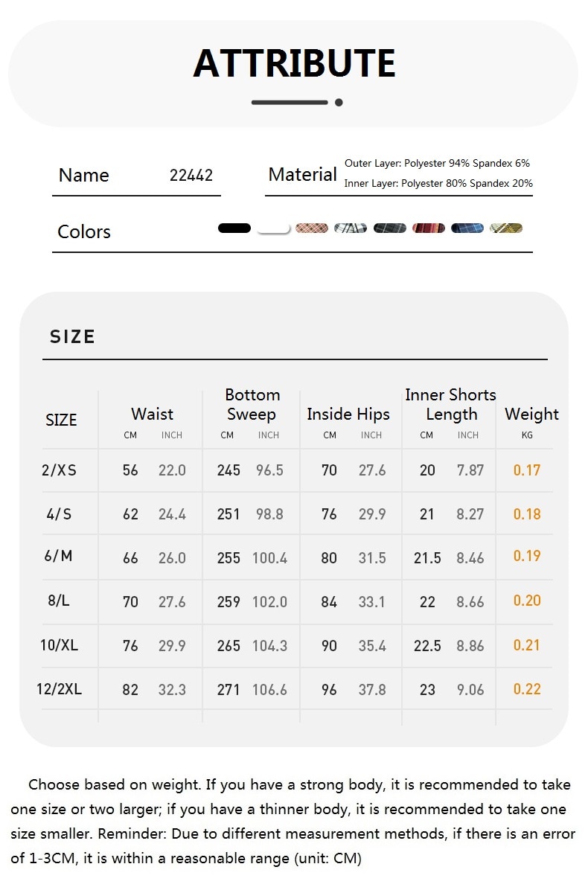Click the Bottom Sweep column header

252,405
